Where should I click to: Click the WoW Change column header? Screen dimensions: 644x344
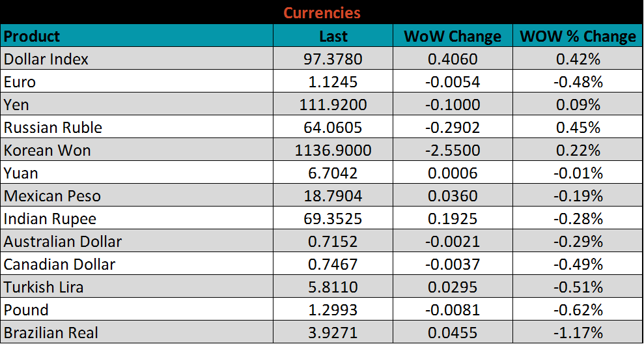coord(453,36)
